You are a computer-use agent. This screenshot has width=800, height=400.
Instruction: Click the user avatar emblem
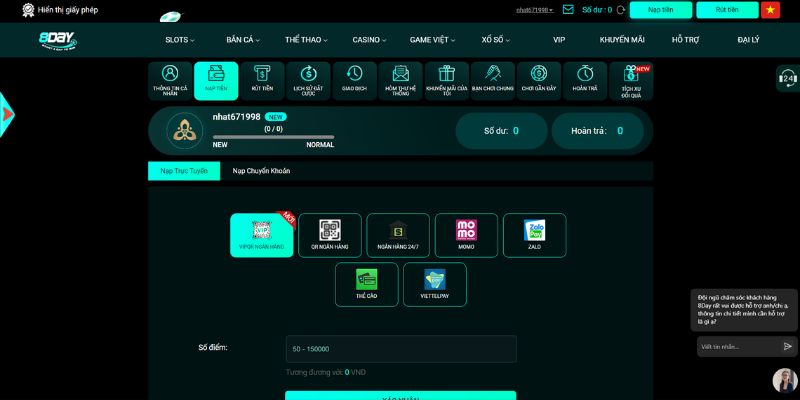[185, 131]
